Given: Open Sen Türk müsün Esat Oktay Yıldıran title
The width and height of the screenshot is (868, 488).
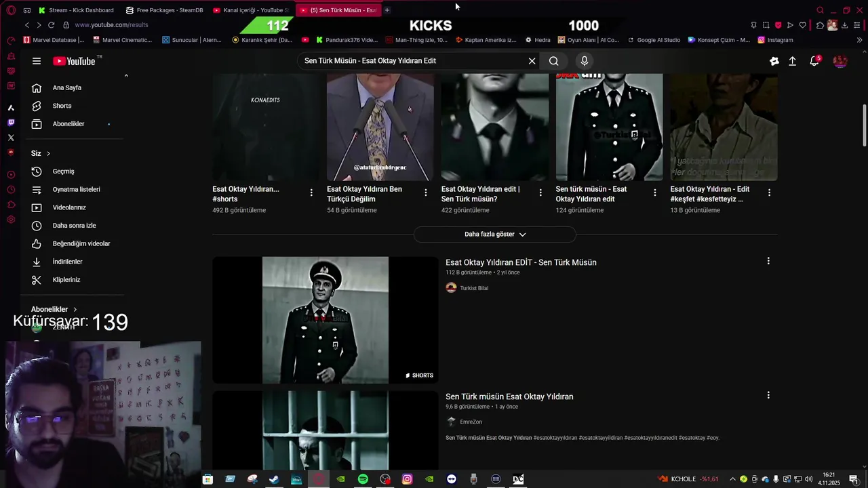Looking at the screenshot, I should [509, 396].
